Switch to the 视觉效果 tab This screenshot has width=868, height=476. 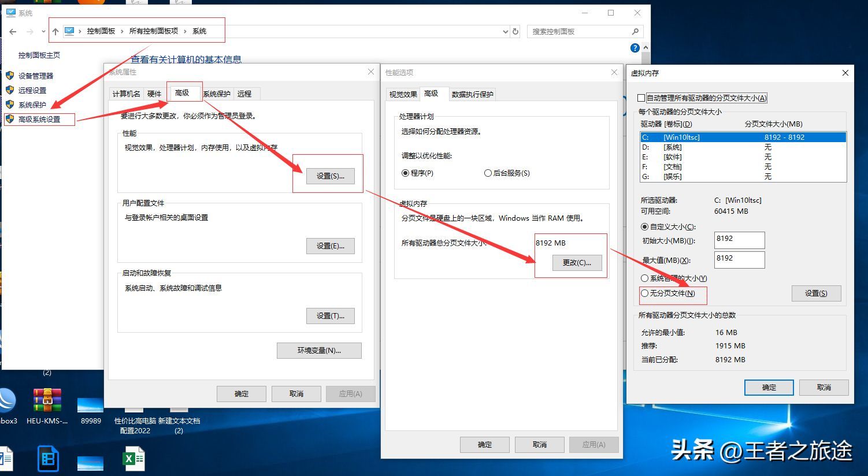pyautogui.click(x=403, y=94)
